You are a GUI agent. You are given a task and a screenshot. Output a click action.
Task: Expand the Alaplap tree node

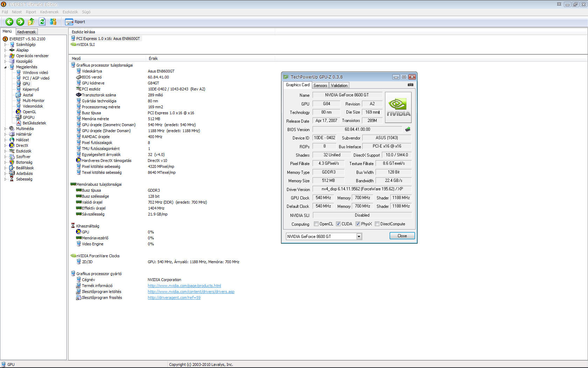5,50
